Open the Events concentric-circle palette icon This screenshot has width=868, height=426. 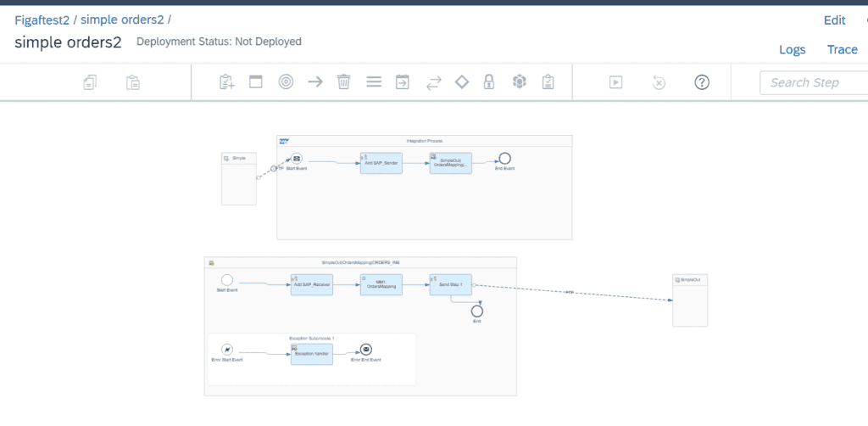(286, 82)
